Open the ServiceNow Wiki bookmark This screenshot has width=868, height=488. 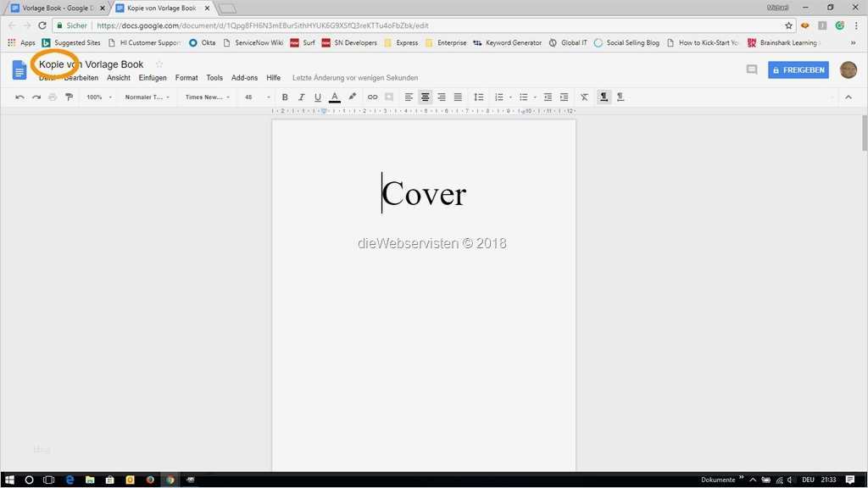pos(253,42)
